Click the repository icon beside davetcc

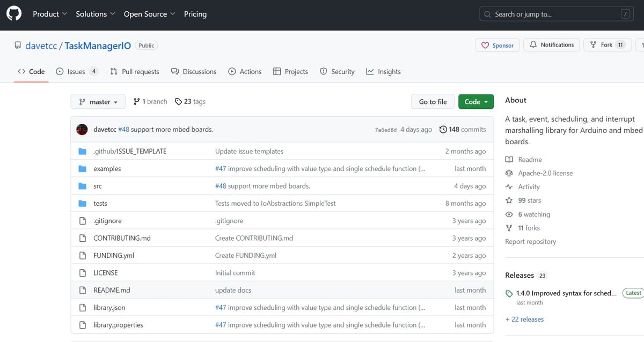pyautogui.click(x=18, y=46)
